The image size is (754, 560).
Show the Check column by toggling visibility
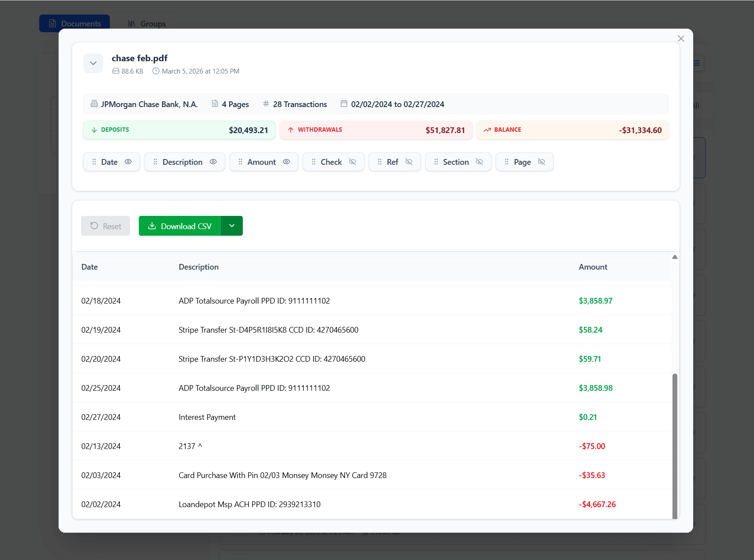click(352, 162)
